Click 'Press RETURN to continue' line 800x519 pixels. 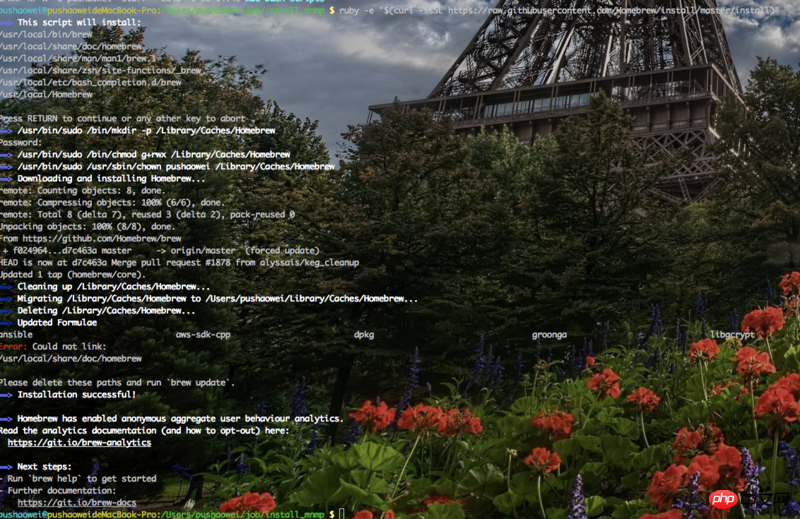click(123, 118)
